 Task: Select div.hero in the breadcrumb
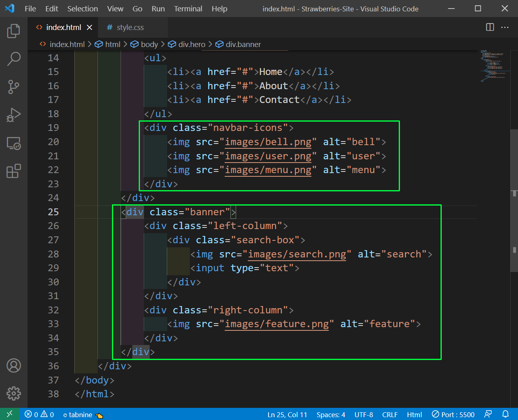pos(191,44)
